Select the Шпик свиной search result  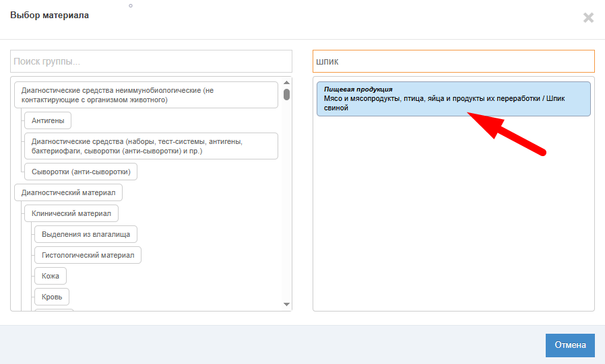453,99
